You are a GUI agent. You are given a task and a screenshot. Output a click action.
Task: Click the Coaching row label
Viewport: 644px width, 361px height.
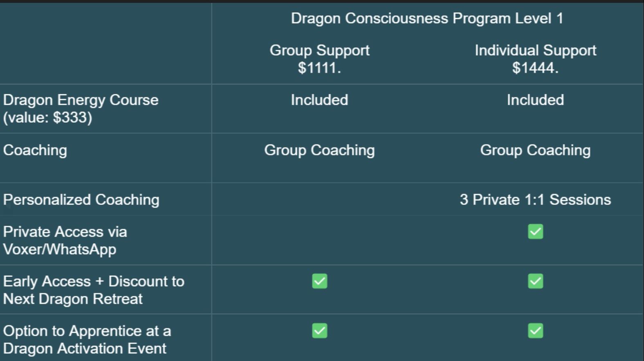pyautogui.click(x=35, y=150)
